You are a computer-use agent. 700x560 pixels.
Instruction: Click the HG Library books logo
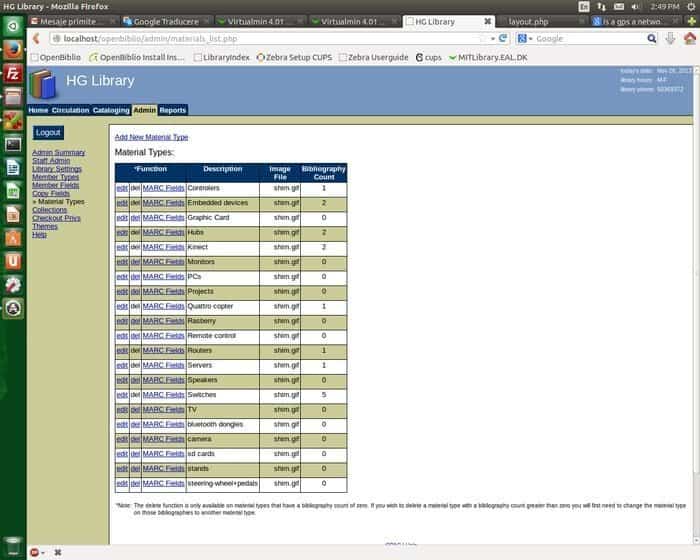click(44, 84)
